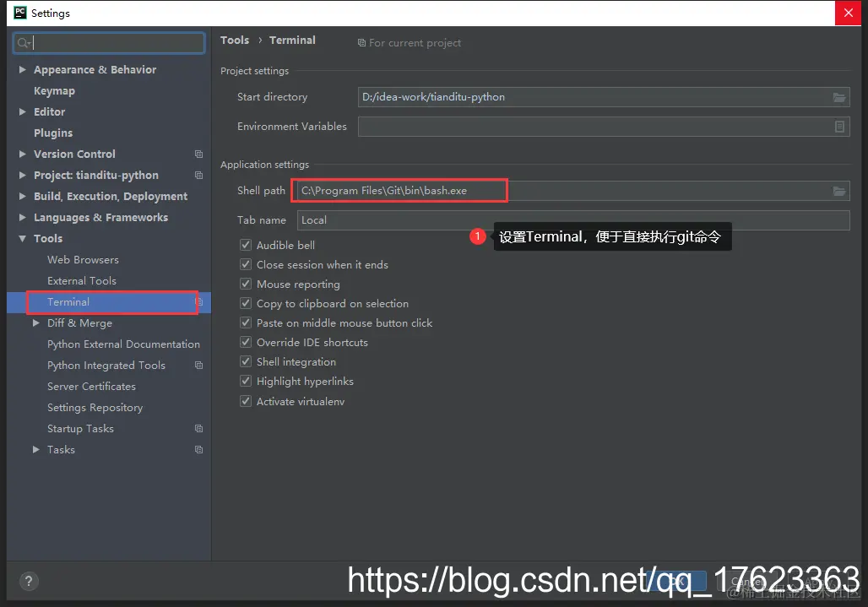This screenshot has height=607, width=868.
Task: Click project-level icon next to Python Integrated Tools
Action: click(x=198, y=366)
